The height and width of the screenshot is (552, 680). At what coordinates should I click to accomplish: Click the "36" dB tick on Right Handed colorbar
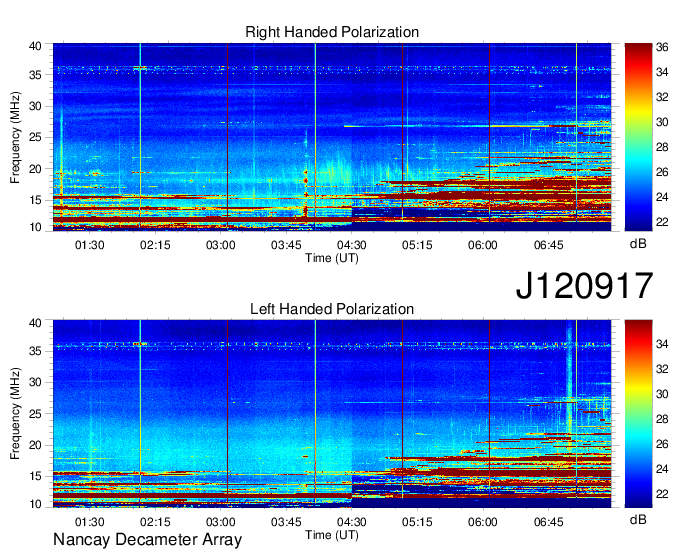coord(662,47)
